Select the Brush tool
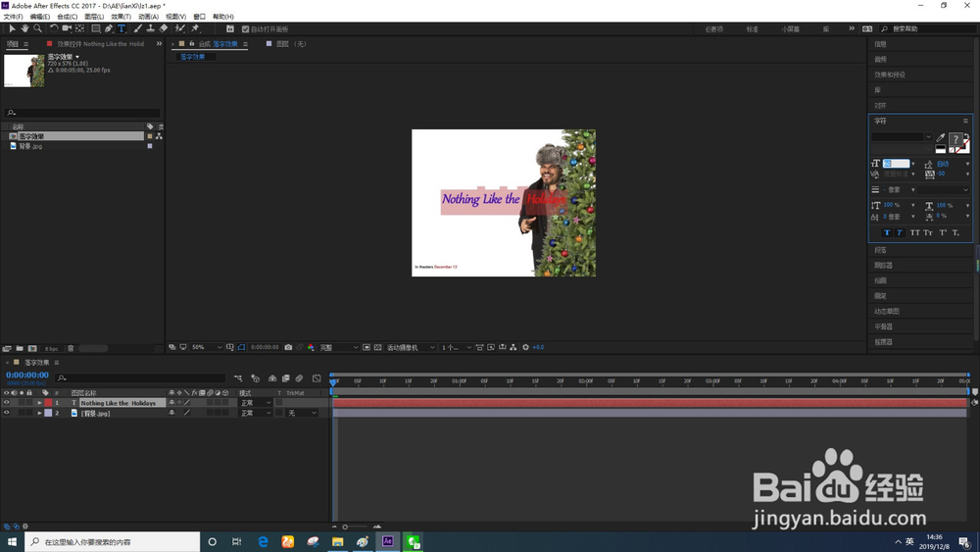 click(137, 28)
